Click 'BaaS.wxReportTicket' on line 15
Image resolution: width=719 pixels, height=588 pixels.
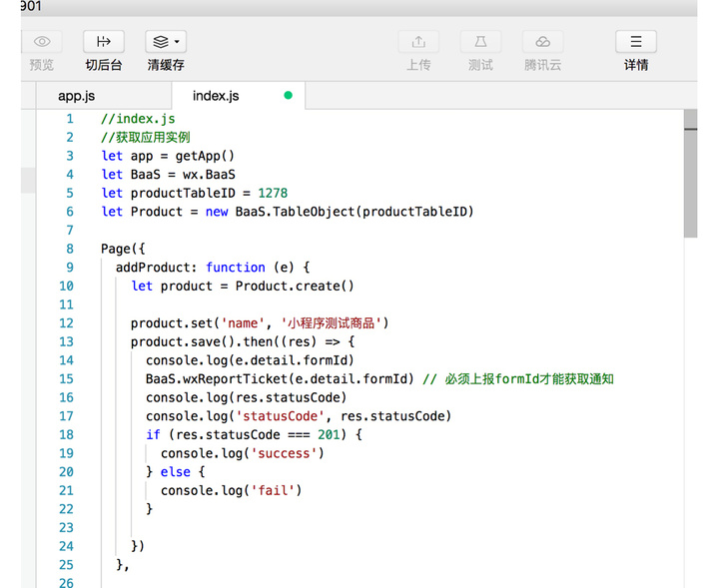pos(217,379)
